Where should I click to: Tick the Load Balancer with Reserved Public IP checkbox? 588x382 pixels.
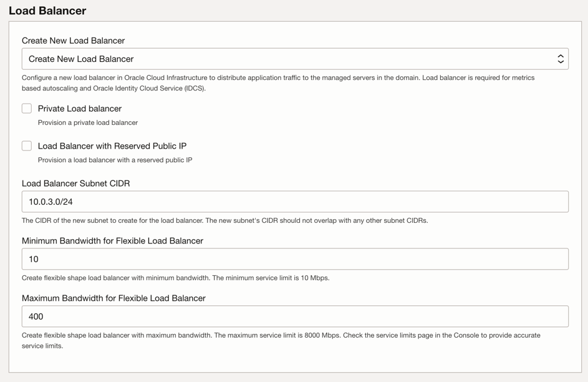pos(27,146)
